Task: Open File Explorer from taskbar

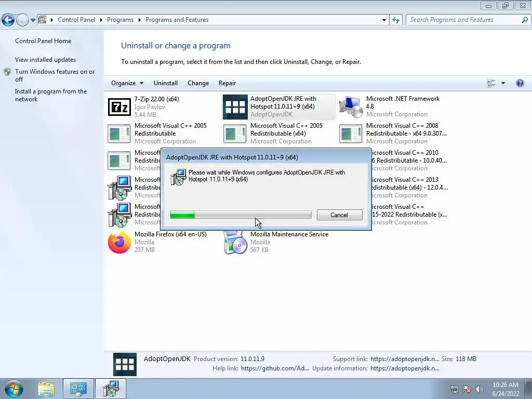Action: [46, 389]
